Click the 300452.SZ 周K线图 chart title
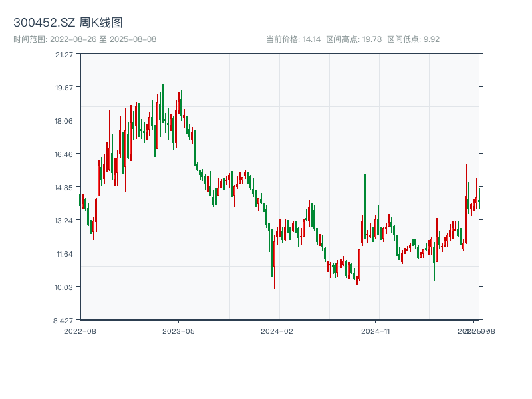This screenshot has width=532, height=399. [x=68, y=23]
